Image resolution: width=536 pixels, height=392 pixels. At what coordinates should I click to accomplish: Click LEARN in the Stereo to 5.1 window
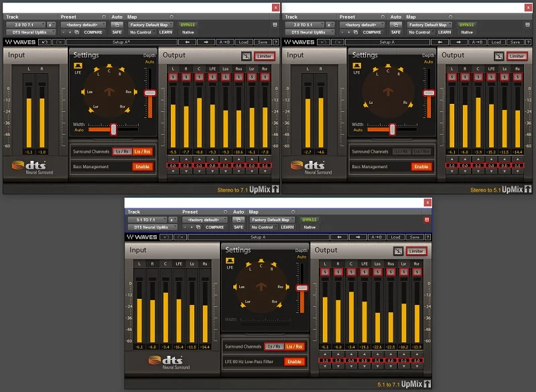(444, 32)
